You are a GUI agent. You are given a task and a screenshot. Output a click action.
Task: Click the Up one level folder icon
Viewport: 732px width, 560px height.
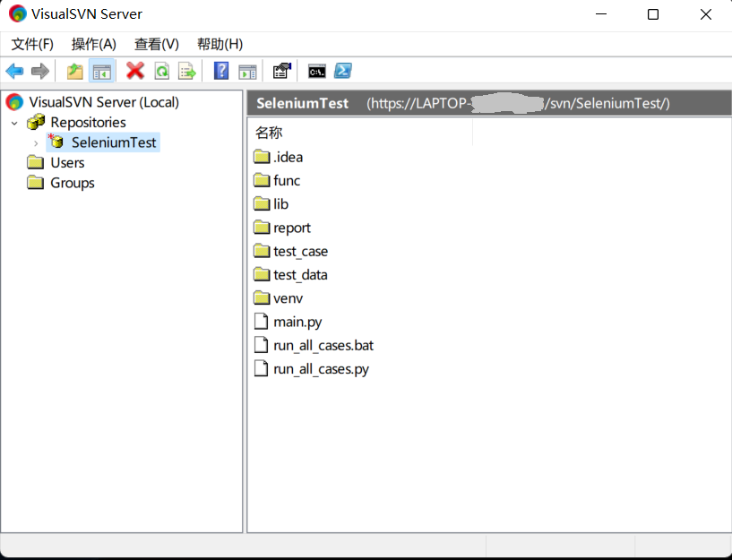74,72
